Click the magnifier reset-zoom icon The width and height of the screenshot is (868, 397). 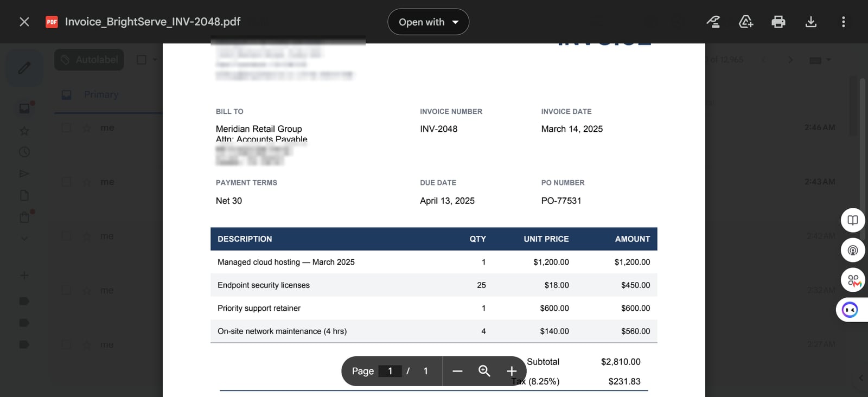click(x=484, y=371)
